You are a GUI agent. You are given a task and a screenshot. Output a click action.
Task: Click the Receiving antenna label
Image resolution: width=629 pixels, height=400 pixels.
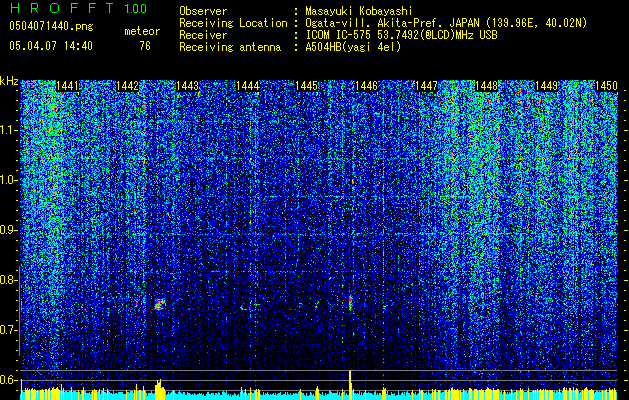(x=230, y=47)
